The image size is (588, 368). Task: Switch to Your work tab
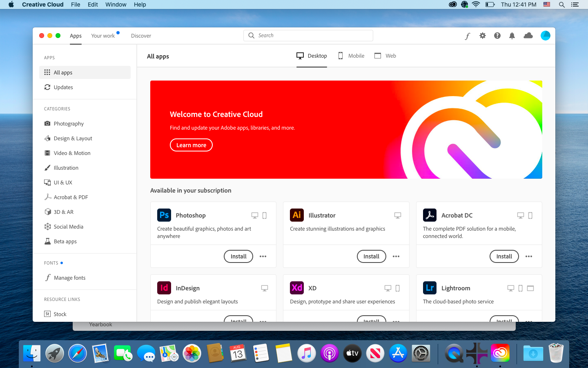coord(103,36)
